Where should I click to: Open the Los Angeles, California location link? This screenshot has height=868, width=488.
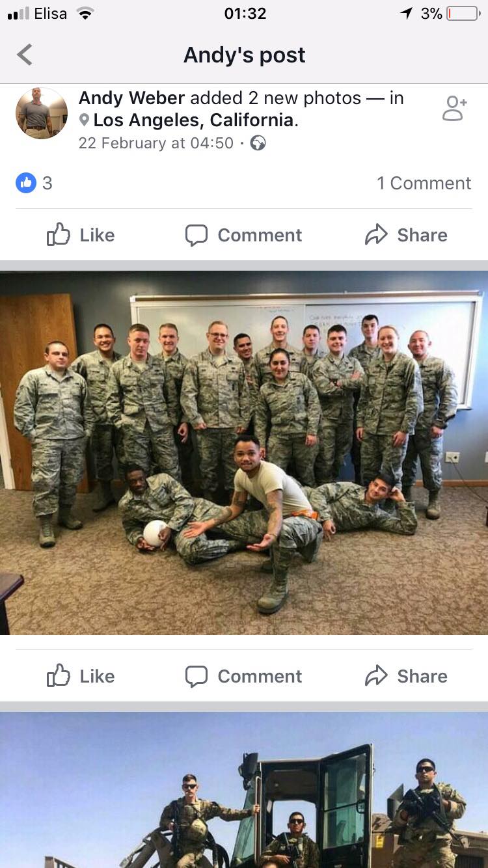coord(193,120)
